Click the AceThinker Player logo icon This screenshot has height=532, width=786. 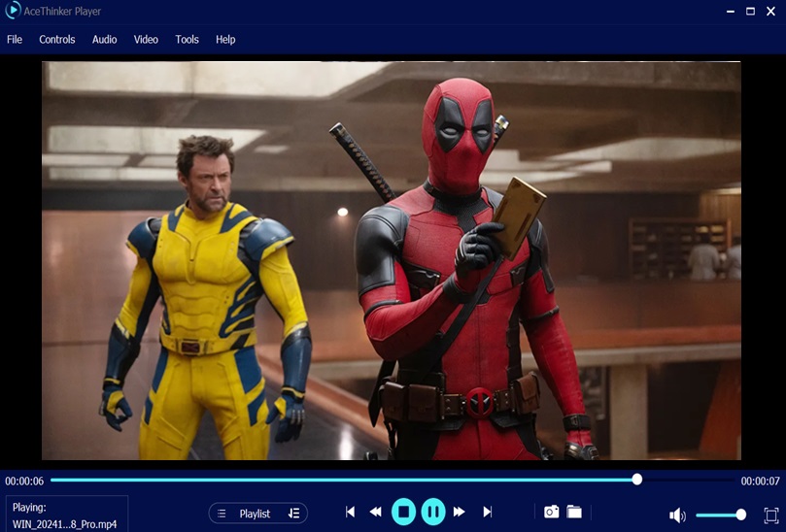click(12, 11)
